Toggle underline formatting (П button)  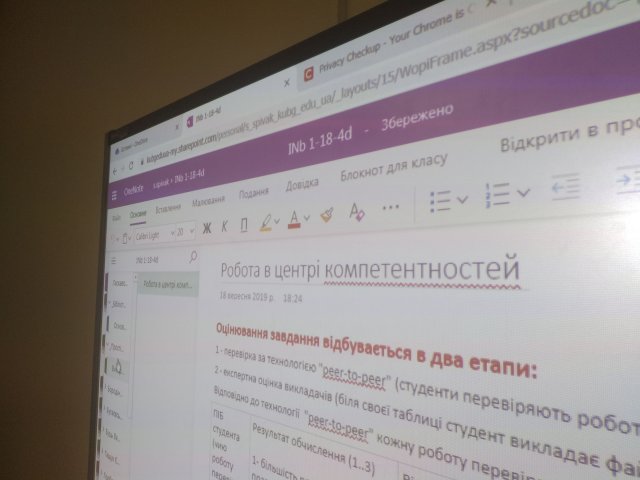click(243, 223)
